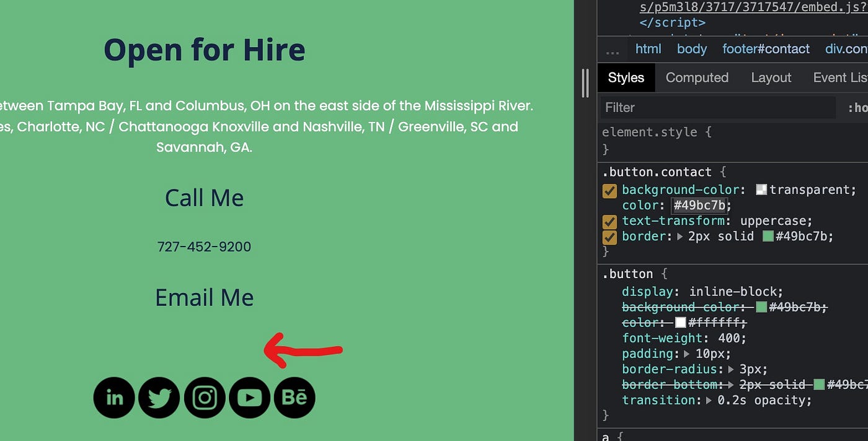Click the transparent background-color swatch
The height and width of the screenshot is (441, 868).
pos(762,190)
